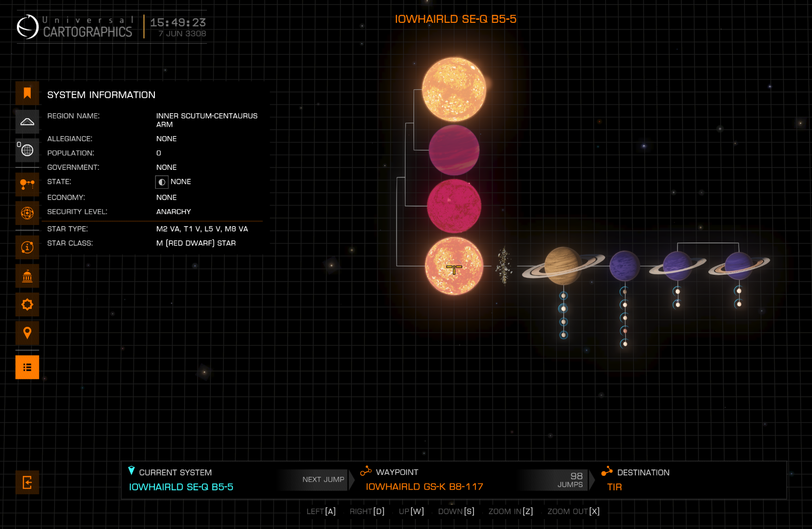
Task: Select the magenta banded brown dwarf star
Action: 454,150
